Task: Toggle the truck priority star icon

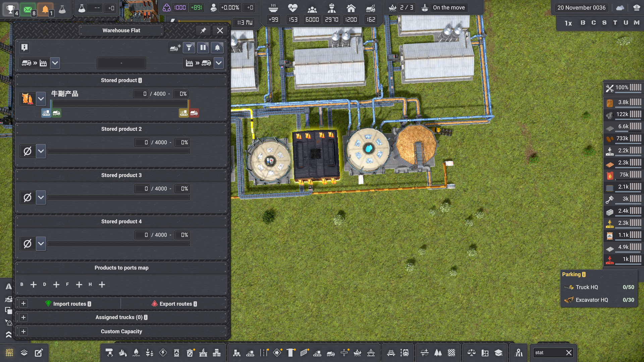Action: click(175, 48)
